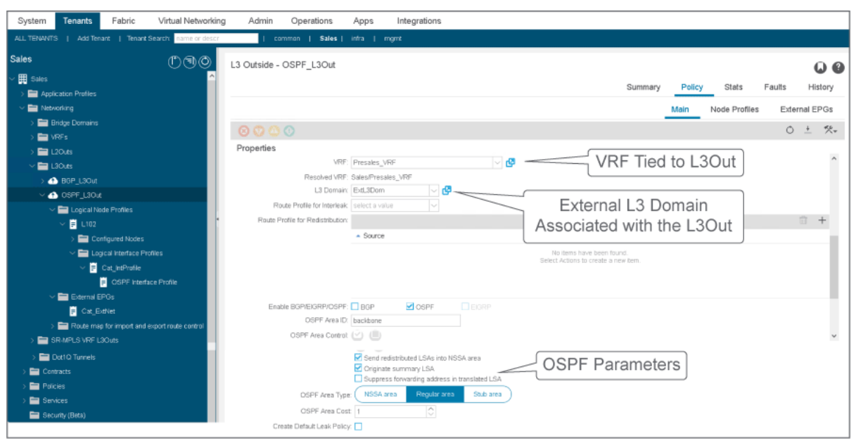
Task: Open the mgmt tenant link
Action: [393, 39]
